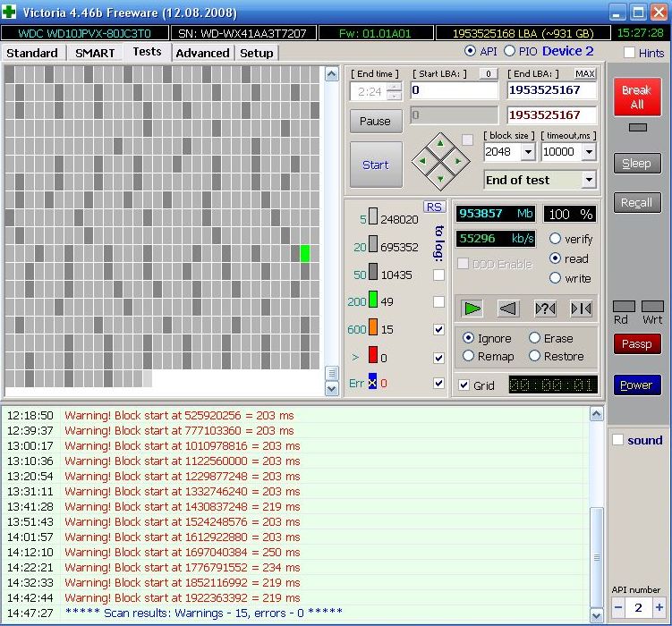
Task: Select the Restore radio option
Action: tap(534, 356)
